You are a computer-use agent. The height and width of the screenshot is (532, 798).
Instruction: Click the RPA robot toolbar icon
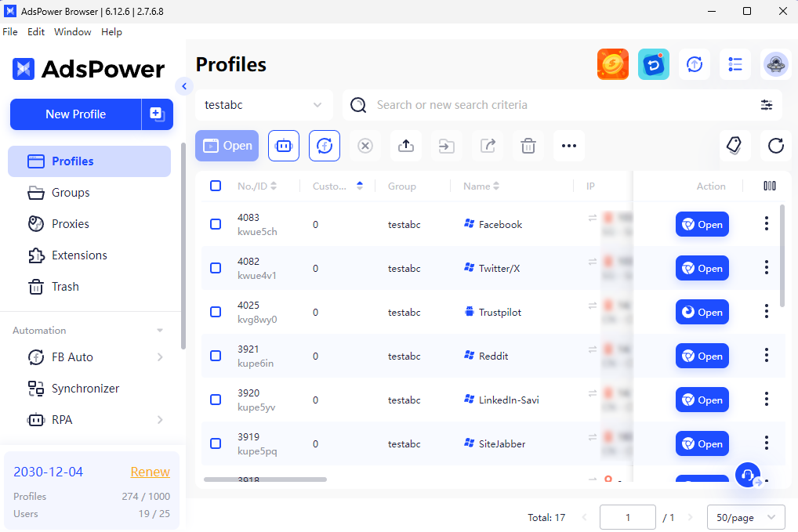pos(284,146)
